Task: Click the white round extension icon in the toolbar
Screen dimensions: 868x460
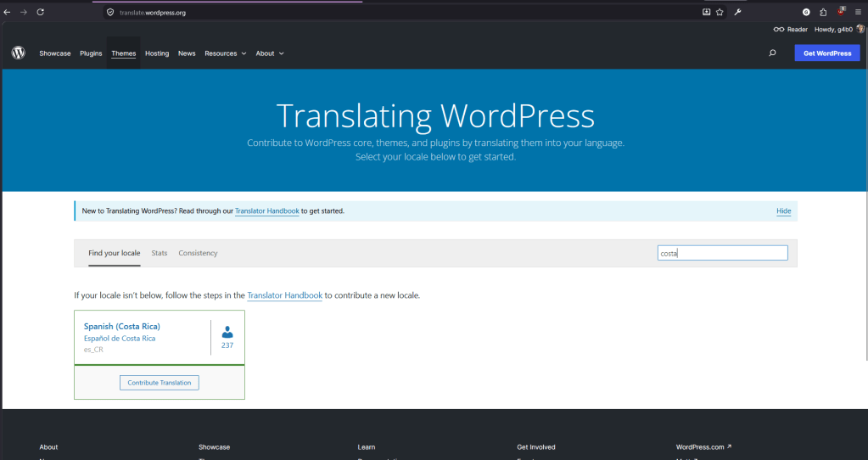Action: point(807,12)
